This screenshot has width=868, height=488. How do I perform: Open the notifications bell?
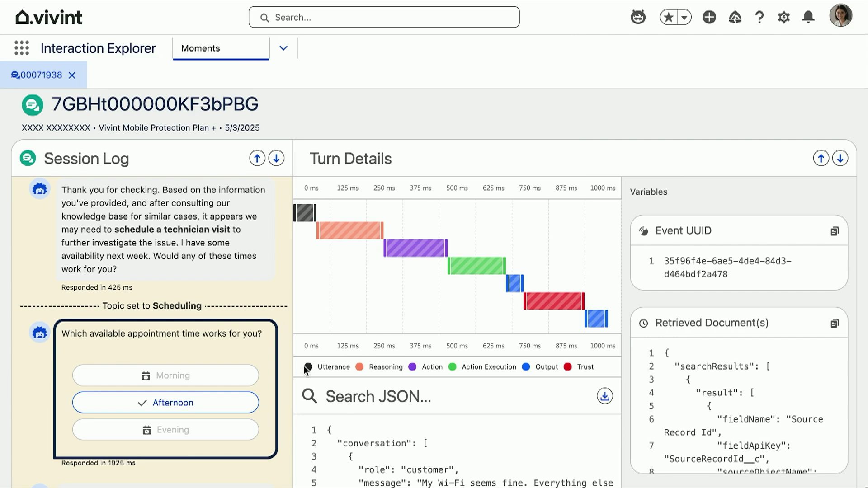808,17
